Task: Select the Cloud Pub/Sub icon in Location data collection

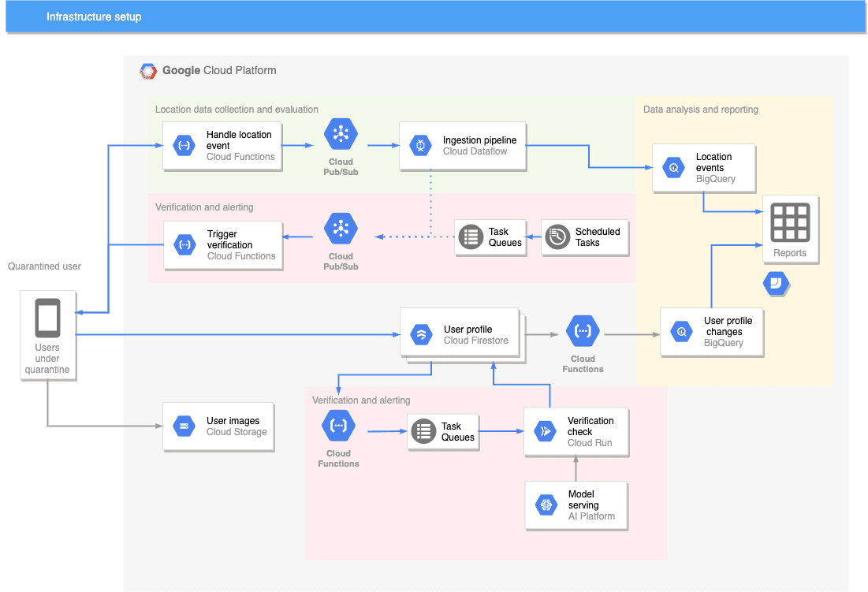Action: (341, 134)
